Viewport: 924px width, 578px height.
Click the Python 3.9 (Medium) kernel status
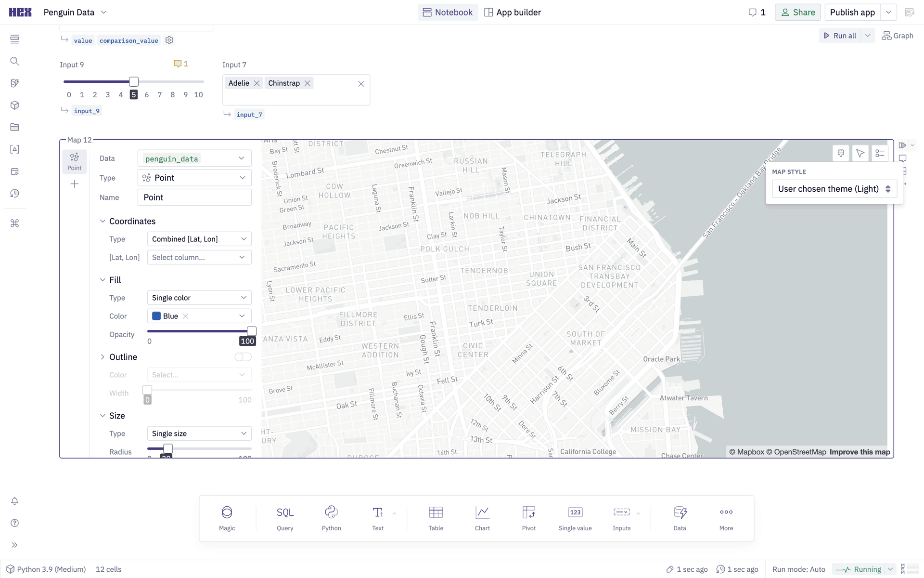click(46, 569)
